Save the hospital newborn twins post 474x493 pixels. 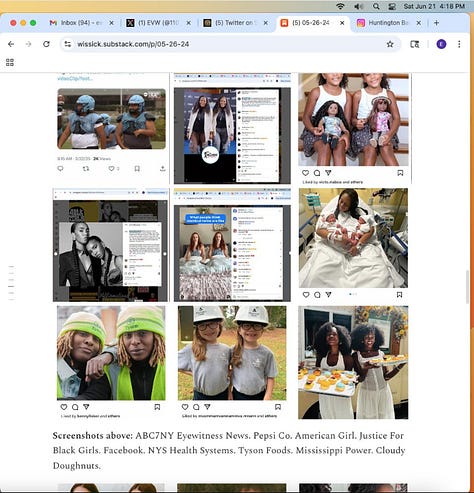tap(399, 295)
